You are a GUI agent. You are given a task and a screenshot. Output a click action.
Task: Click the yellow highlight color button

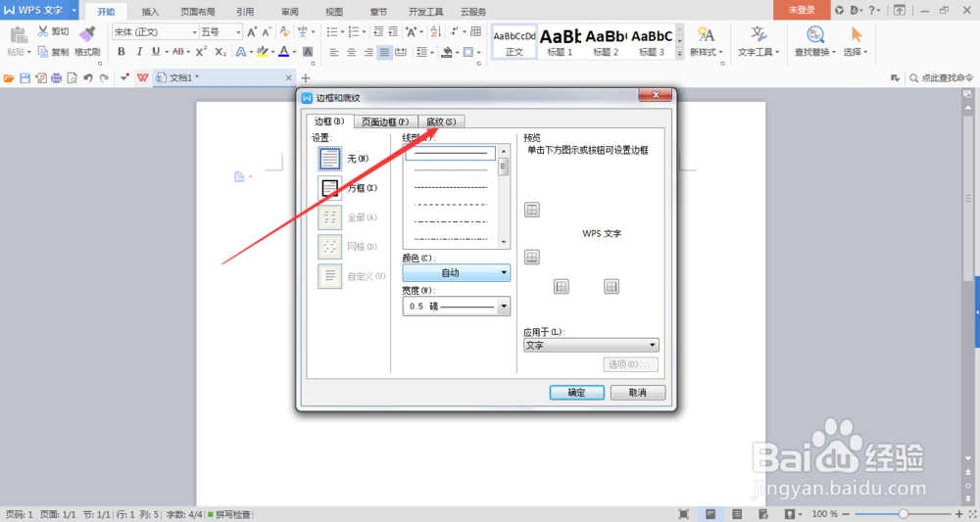(x=263, y=52)
